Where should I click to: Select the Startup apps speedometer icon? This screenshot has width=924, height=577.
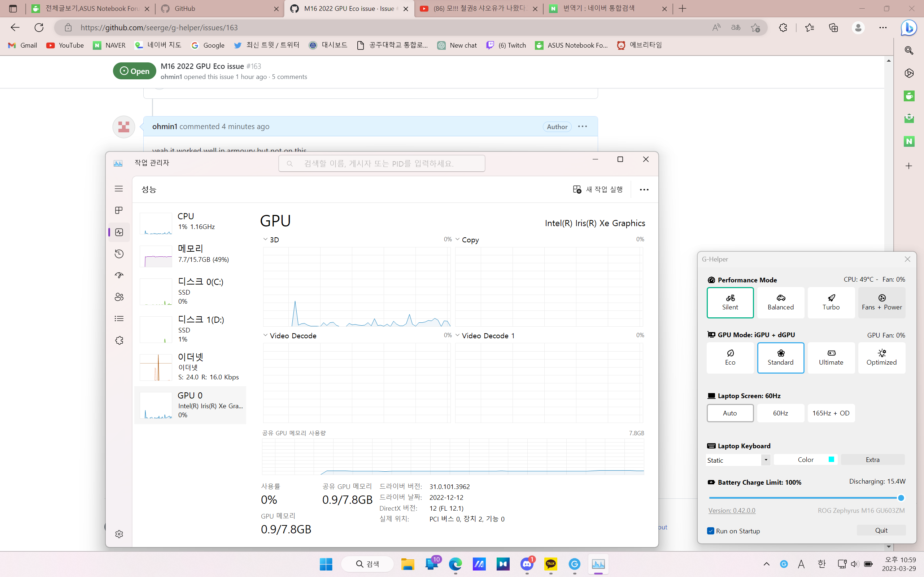click(119, 275)
